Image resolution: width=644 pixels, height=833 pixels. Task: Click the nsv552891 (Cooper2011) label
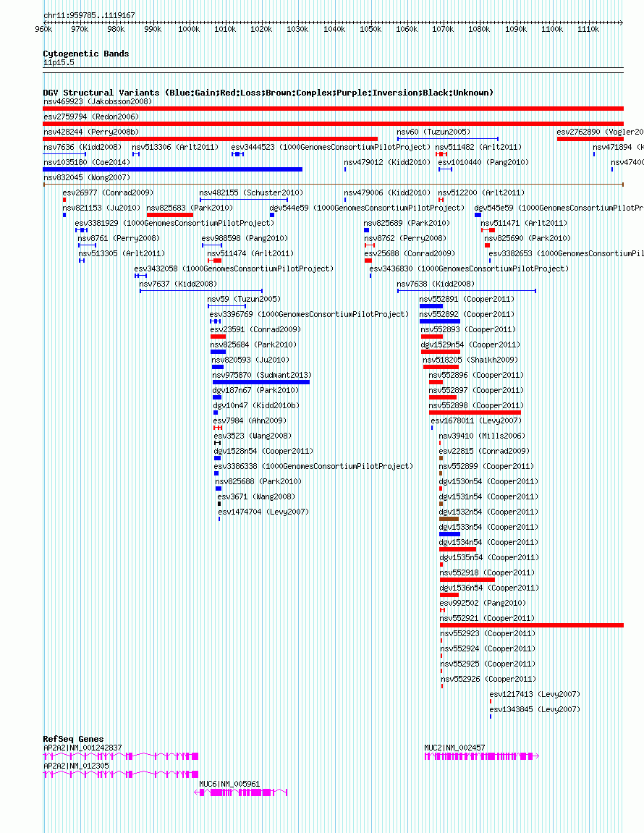467,299
